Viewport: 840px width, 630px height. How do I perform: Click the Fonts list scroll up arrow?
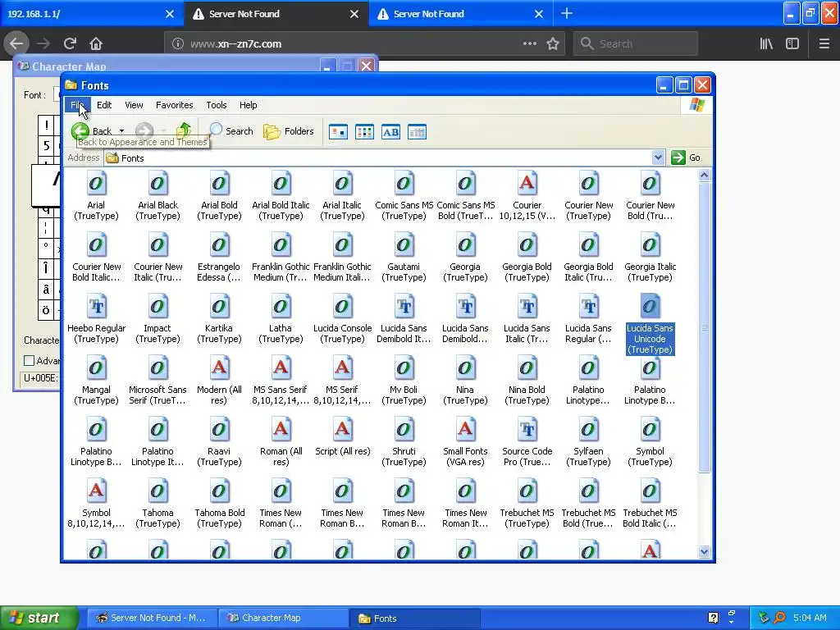point(705,176)
